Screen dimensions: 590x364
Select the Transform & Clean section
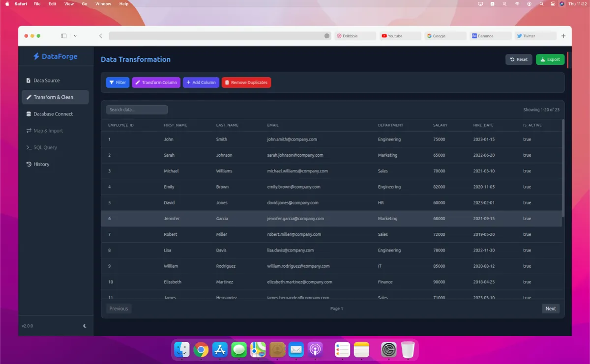(x=52, y=97)
